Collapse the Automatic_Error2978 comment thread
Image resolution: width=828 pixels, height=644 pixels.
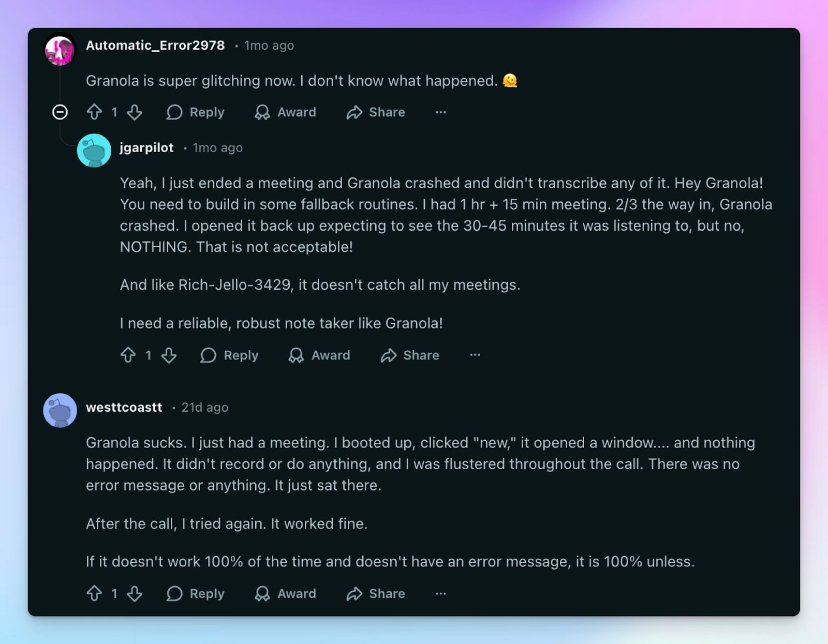click(60, 112)
